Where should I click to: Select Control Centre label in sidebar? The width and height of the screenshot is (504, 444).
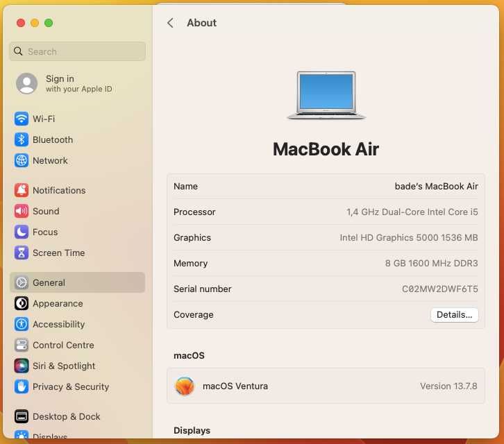point(63,345)
